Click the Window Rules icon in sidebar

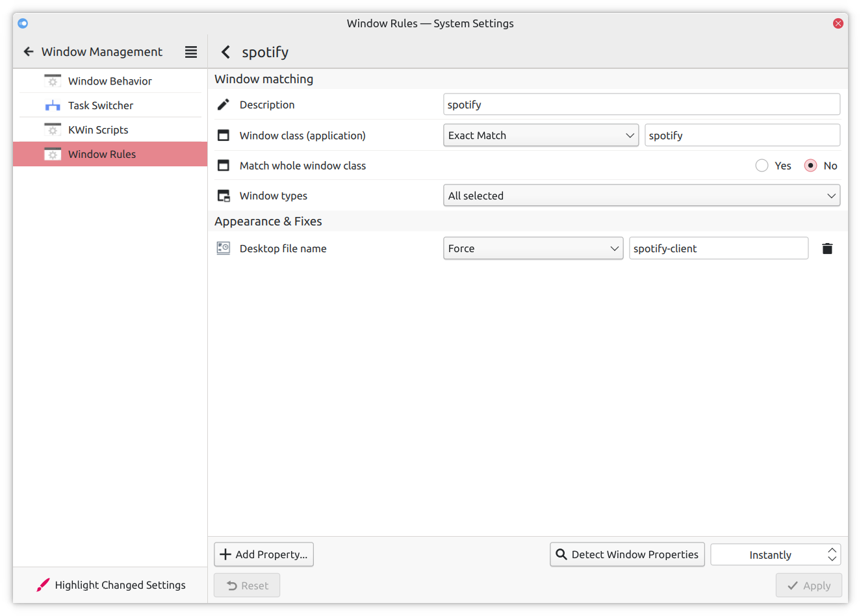pos(53,154)
